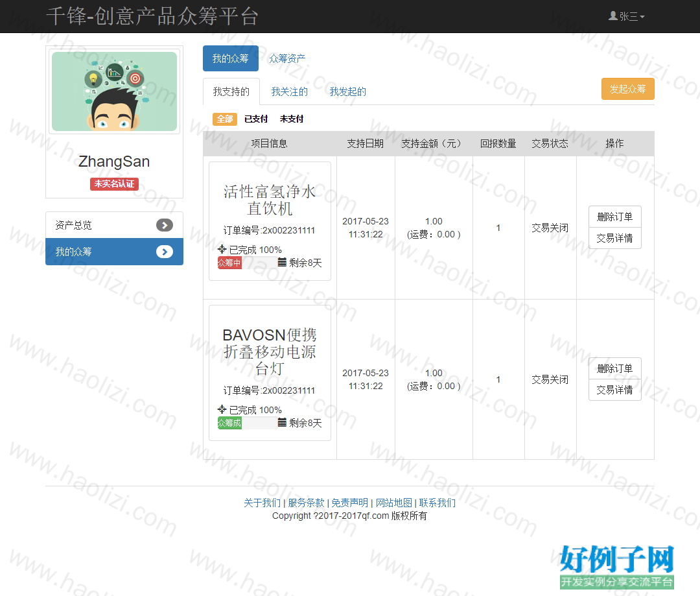Click the 回报数量 column header
This screenshot has width=700, height=596.
[x=498, y=143]
